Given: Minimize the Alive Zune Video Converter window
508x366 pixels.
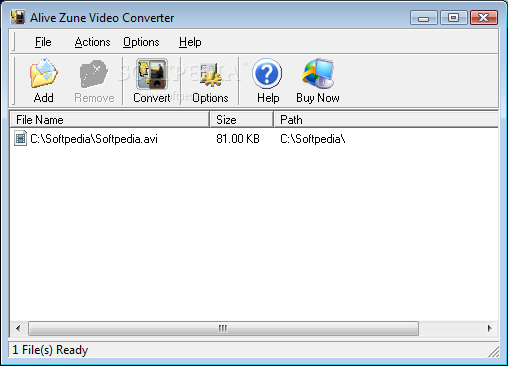Looking at the screenshot, I should pos(424,18).
